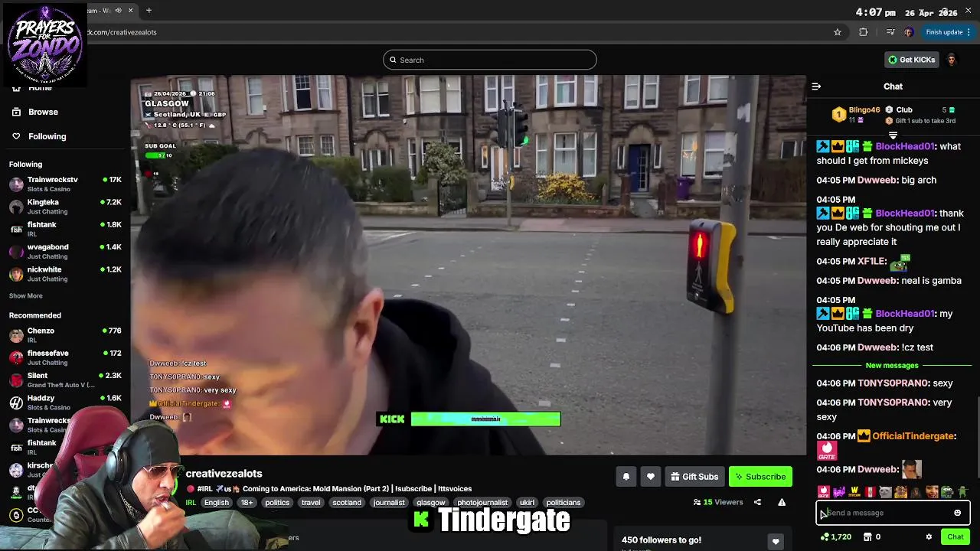Insert the white cat emote

885,492
